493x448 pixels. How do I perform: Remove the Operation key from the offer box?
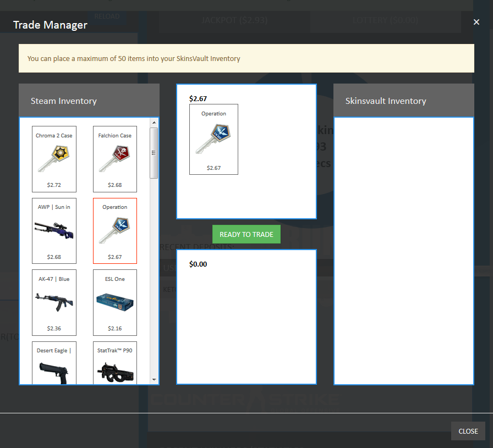(214, 139)
